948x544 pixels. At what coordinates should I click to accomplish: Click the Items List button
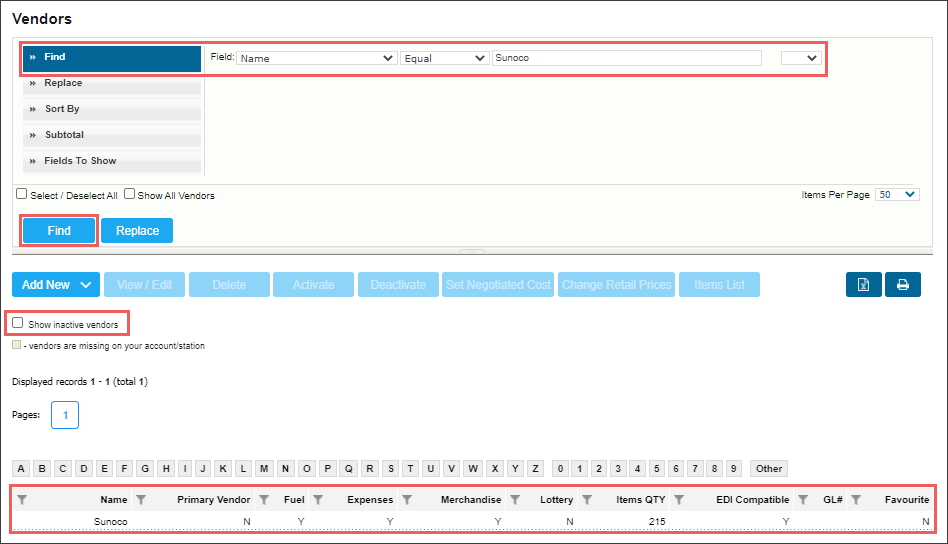point(719,285)
